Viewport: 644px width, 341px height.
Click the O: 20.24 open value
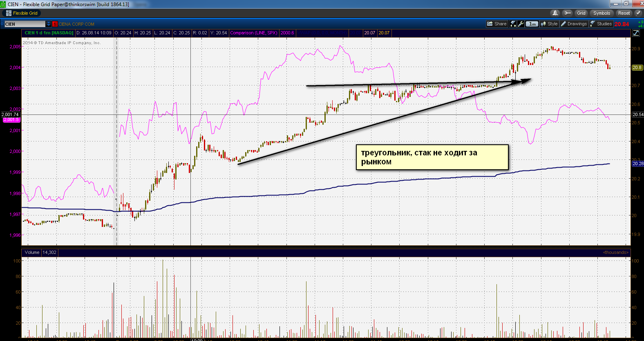pyautogui.click(x=123, y=33)
